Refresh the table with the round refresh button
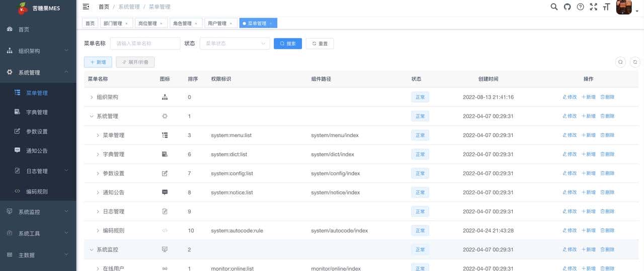This screenshot has height=271, width=644. [635, 62]
